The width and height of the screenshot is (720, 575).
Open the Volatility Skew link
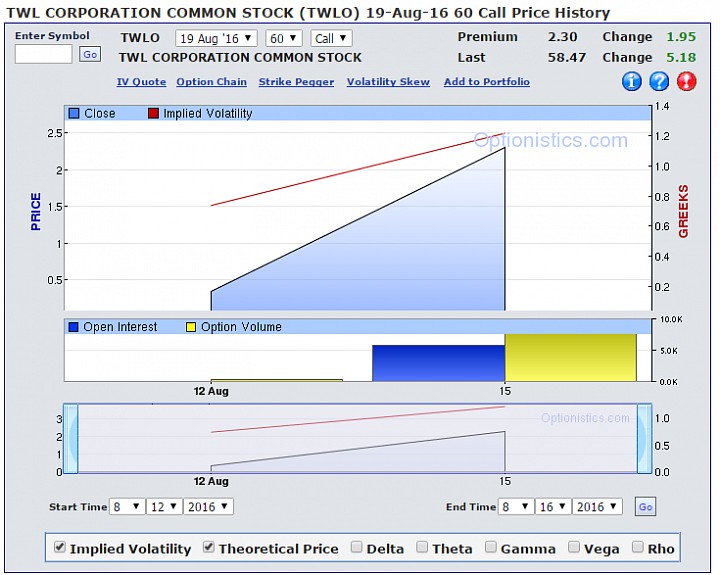click(388, 82)
